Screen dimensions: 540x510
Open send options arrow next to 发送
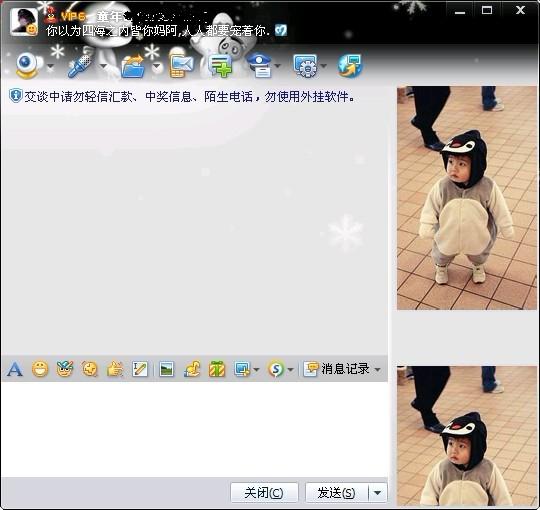point(378,492)
